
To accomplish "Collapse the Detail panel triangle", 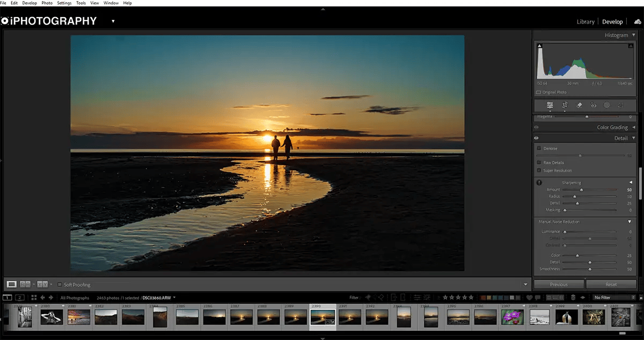I will (x=633, y=139).
